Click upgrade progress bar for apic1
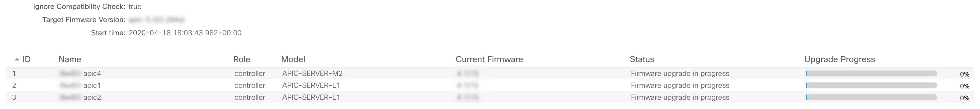 [x=871, y=86]
